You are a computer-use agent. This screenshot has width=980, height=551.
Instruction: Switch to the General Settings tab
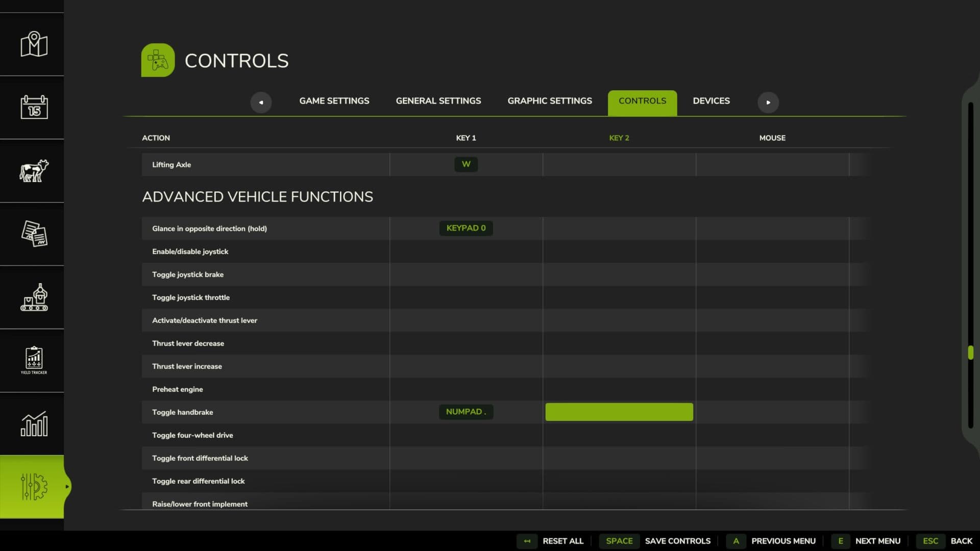click(438, 101)
